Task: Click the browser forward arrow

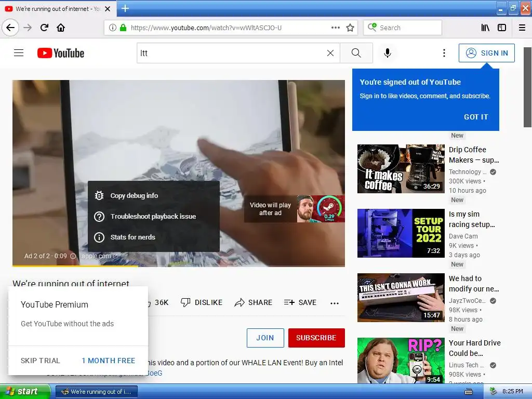Action: 28,28
